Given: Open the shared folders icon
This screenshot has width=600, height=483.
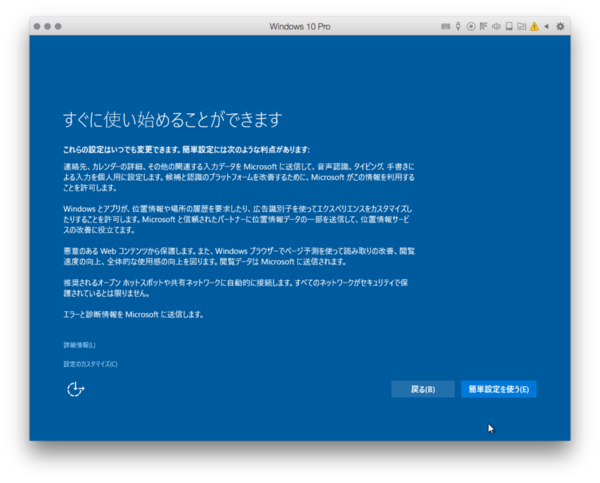Looking at the screenshot, I should coord(522,26).
